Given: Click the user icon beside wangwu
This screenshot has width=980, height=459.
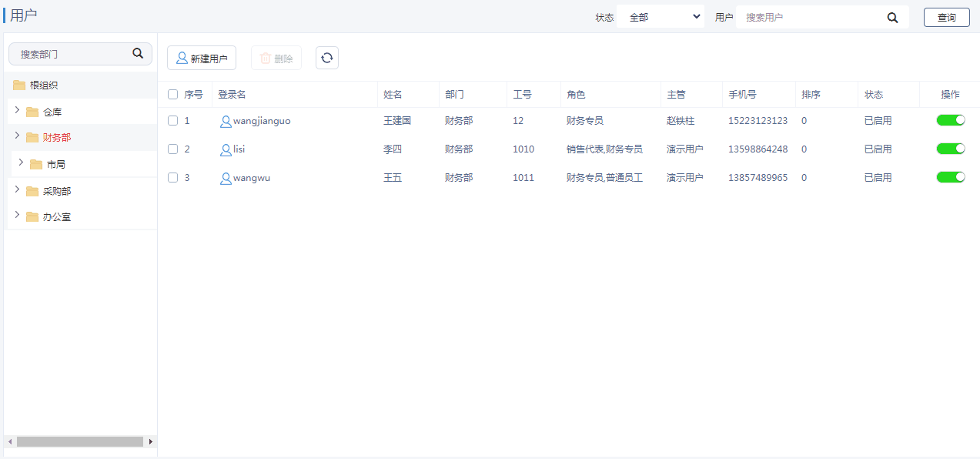Looking at the screenshot, I should tap(226, 179).
